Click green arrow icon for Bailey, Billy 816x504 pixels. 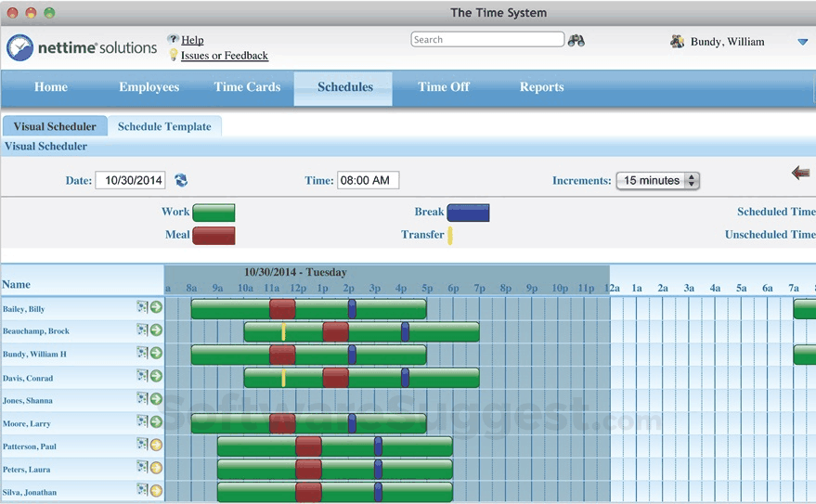156,307
